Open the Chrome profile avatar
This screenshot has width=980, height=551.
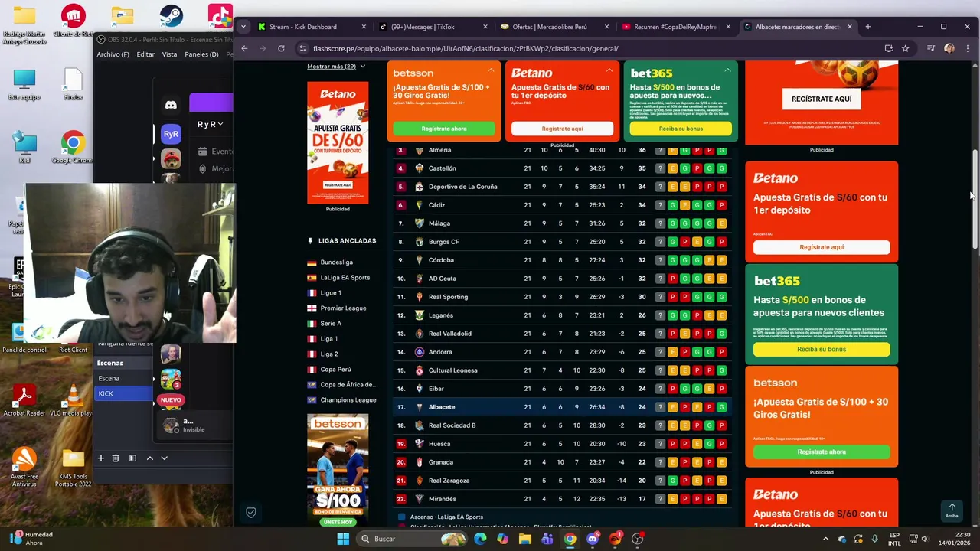949,48
